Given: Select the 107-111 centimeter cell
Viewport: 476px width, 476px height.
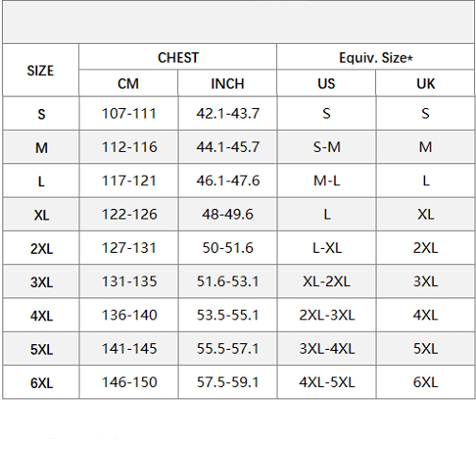Looking at the screenshot, I should (x=129, y=113).
